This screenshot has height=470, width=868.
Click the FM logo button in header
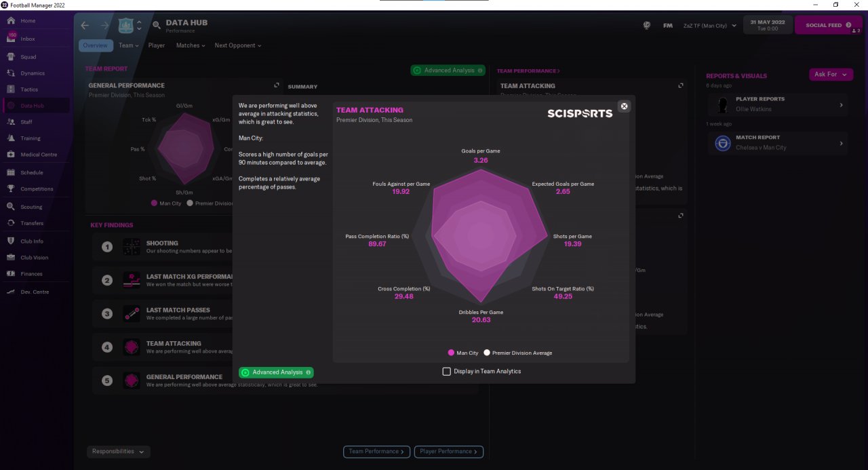[668, 26]
